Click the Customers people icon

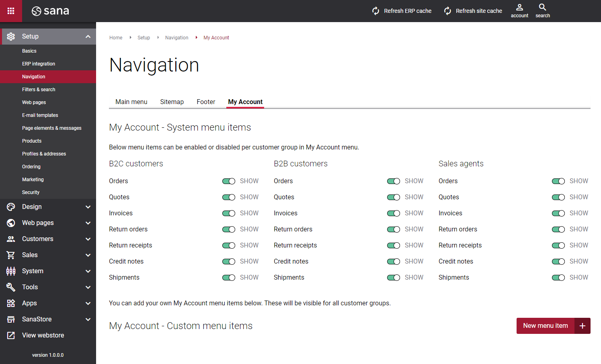[x=11, y=239]
